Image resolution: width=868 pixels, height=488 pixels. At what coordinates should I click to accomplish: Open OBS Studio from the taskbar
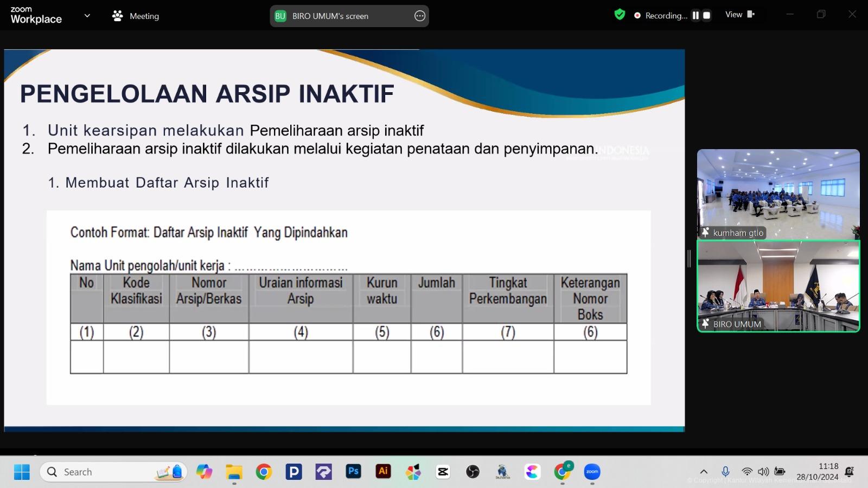click(473, 472)
